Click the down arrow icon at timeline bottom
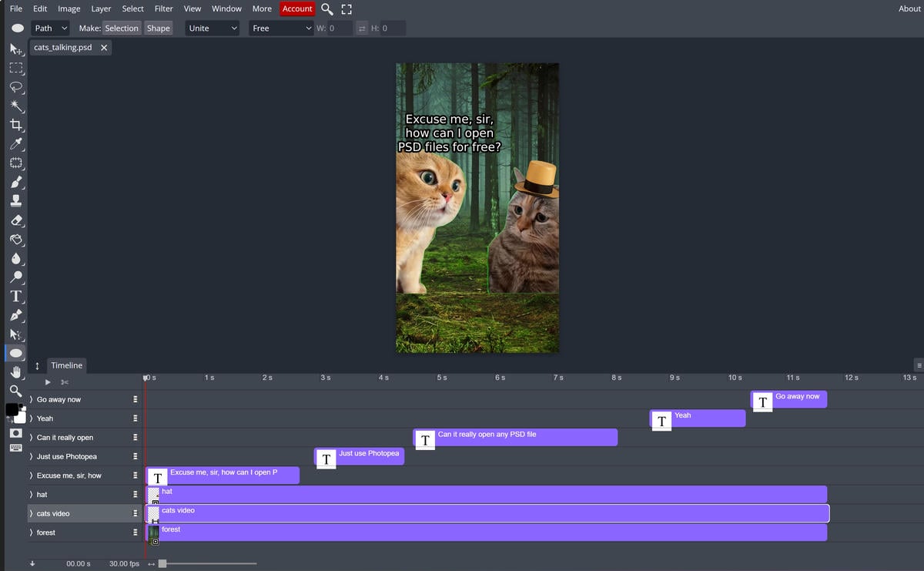 point(32,563)
